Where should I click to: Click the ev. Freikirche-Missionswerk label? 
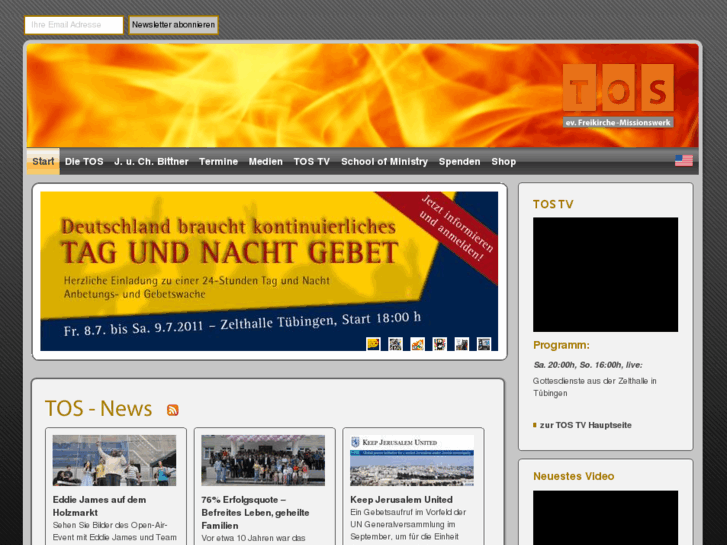(x=618, y=122)
